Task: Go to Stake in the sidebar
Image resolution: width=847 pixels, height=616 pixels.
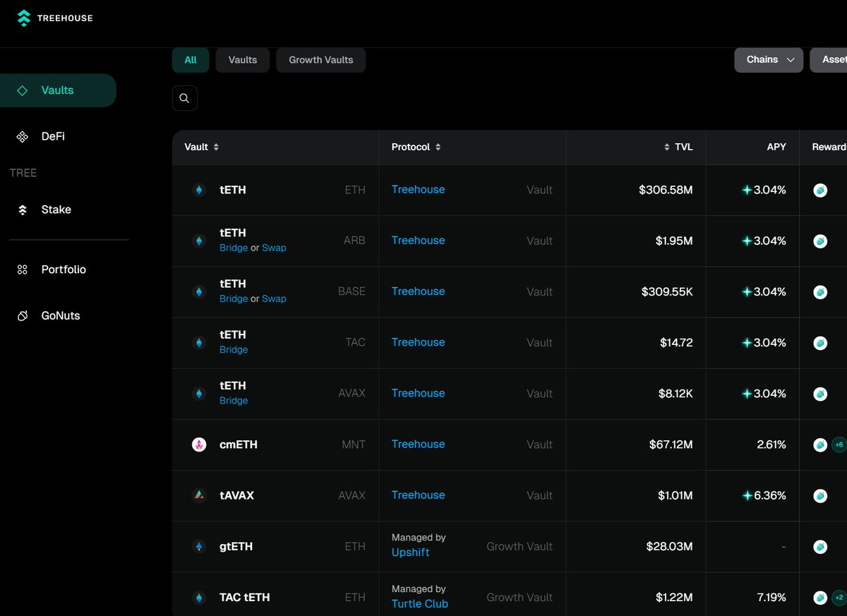Action: click(56, 210)
